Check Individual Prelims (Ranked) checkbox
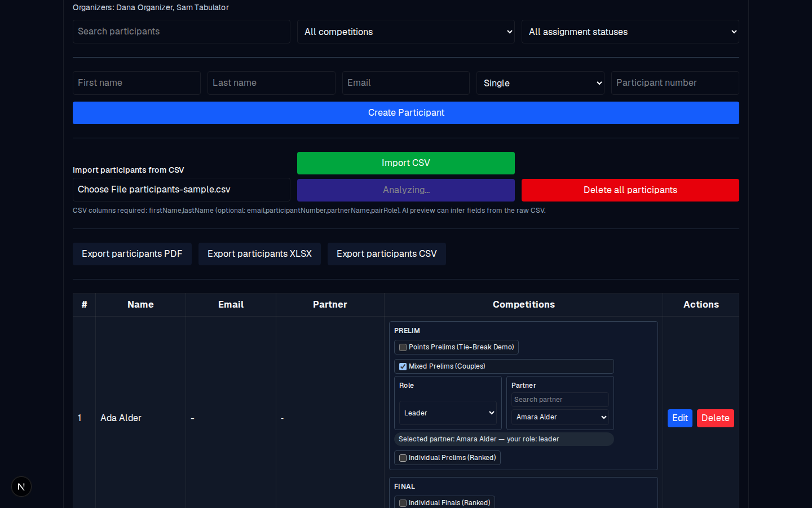The image size is (812, 508). tap(403, 458)
